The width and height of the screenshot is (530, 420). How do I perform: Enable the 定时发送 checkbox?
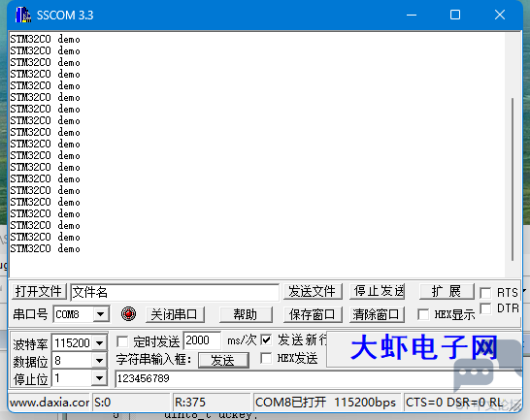coord(122,341)
